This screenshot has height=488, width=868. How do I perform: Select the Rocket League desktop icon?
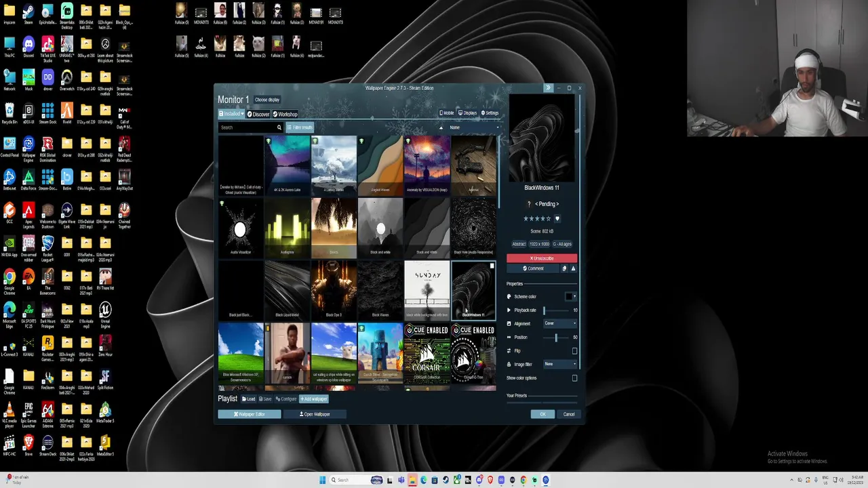[x=47, y=246]
